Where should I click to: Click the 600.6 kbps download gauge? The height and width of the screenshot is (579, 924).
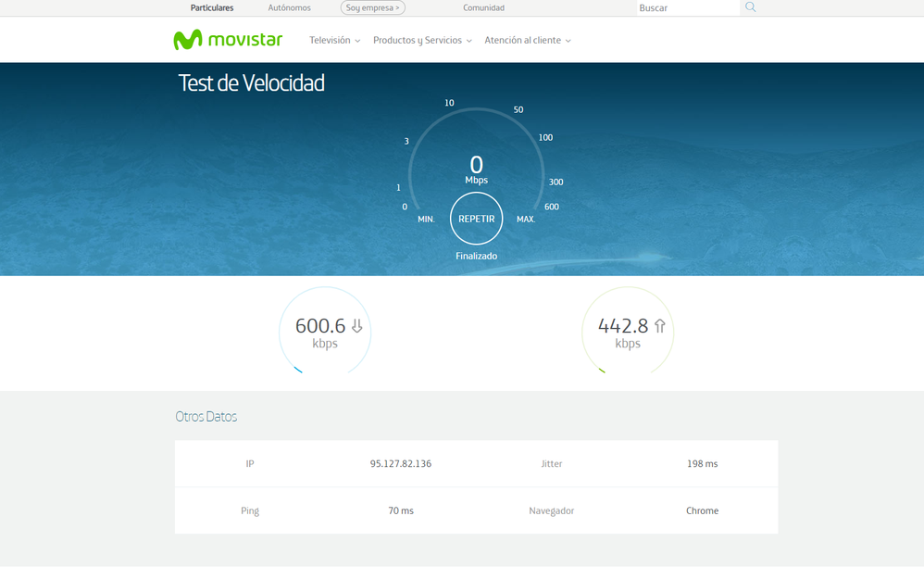coord(325,333)
